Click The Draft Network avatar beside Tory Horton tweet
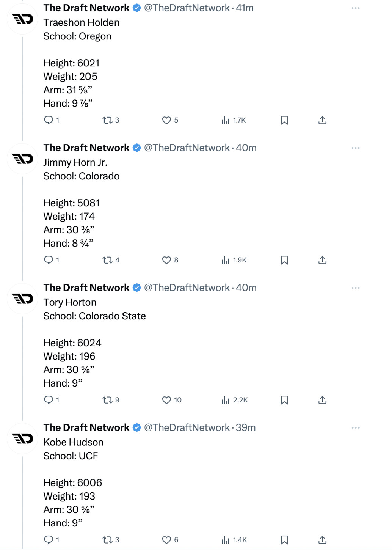The height and width of the screenshot is (550, 392). pyautogui.click(x=23, y=299)
